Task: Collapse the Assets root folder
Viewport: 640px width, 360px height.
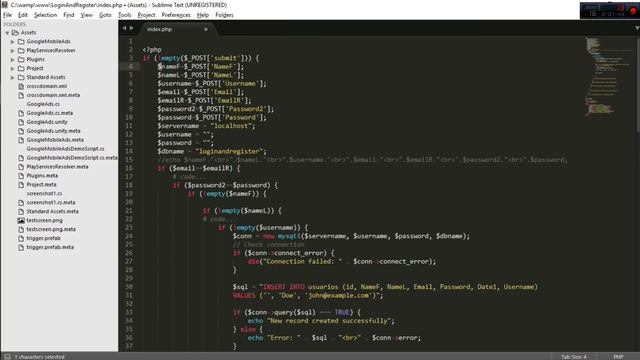Action: [x=7, y=33]
